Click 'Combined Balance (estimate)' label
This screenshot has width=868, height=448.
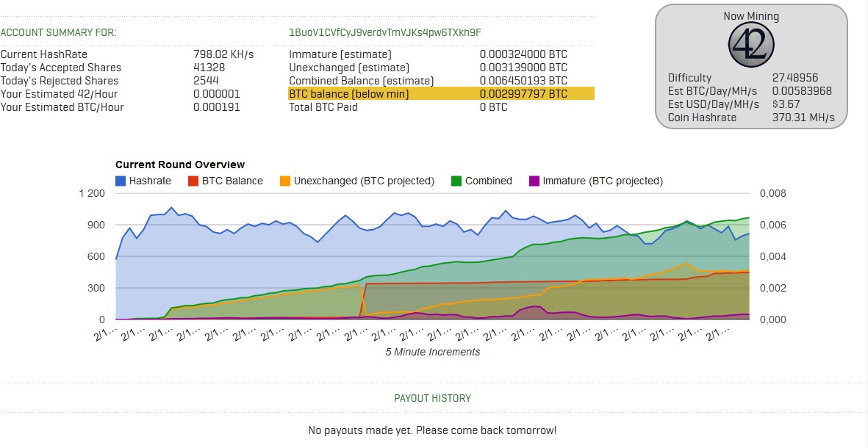click(362, 81)
